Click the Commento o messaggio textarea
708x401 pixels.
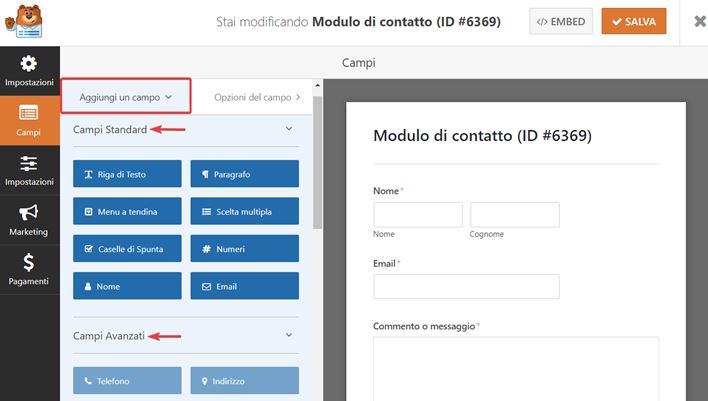coord(516,369)
